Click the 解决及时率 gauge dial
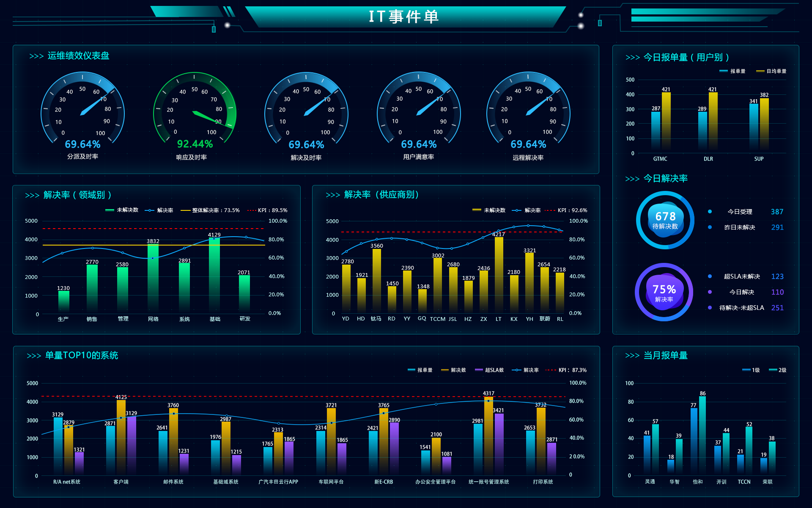Screen dimensions: 812x508 click(x=306, y=112)
